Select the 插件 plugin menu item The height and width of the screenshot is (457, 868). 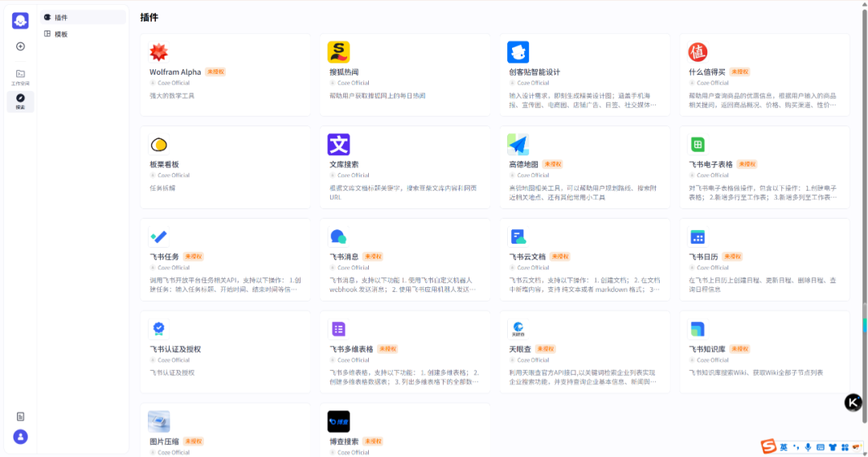83,18
